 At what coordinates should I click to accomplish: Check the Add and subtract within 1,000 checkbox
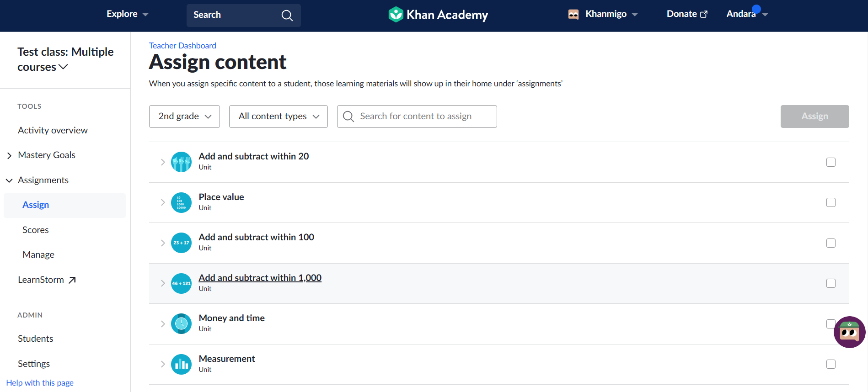(x=831, y=283)
